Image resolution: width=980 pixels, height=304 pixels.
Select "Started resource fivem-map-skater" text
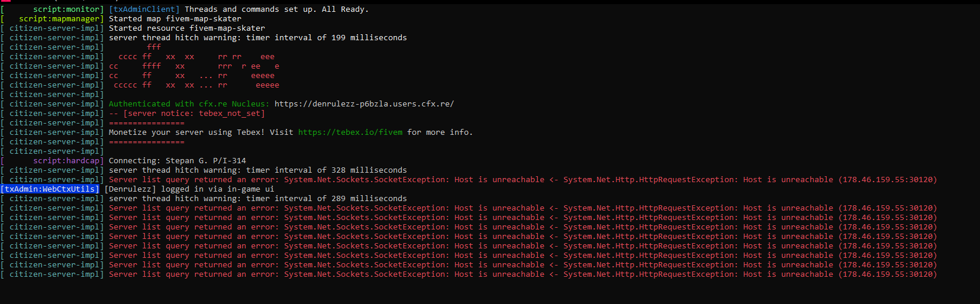pos(186,28)
